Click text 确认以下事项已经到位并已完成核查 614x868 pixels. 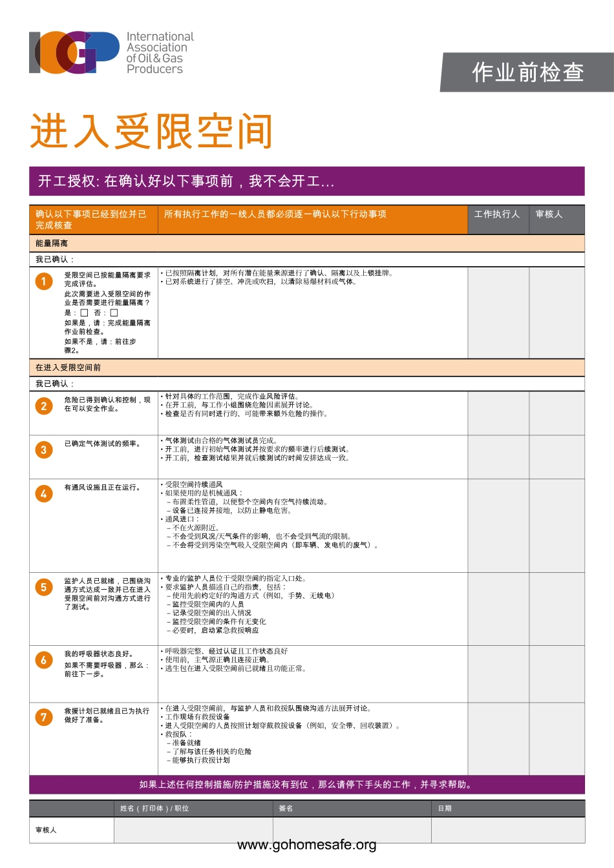[90, 220]
